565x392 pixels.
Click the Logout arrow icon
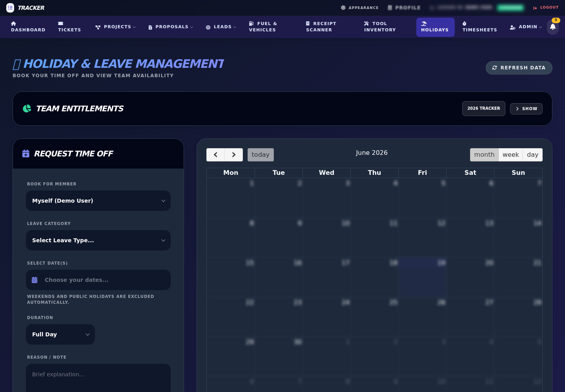[x=535, y=8]
